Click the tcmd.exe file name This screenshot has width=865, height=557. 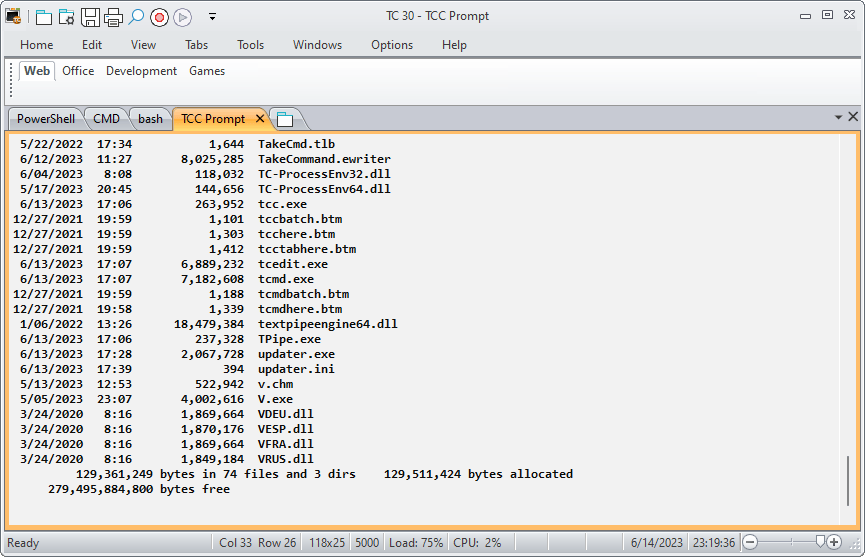click(x=286, y=279)
